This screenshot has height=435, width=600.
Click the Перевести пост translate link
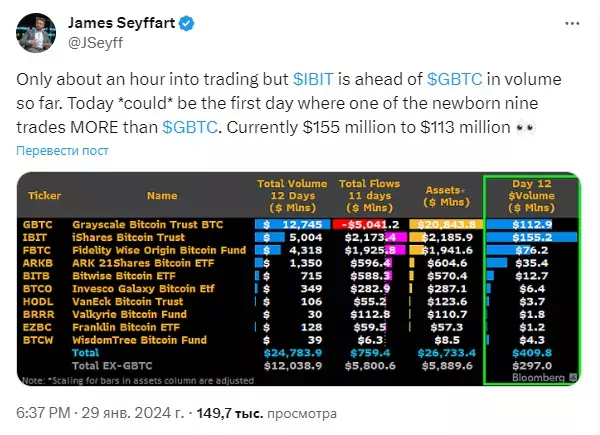[x=62, y=151]
